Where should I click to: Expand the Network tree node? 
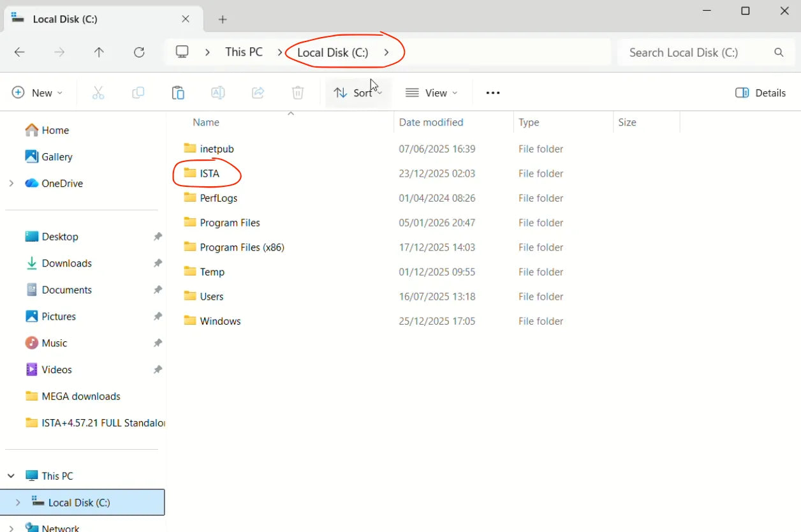11,528
